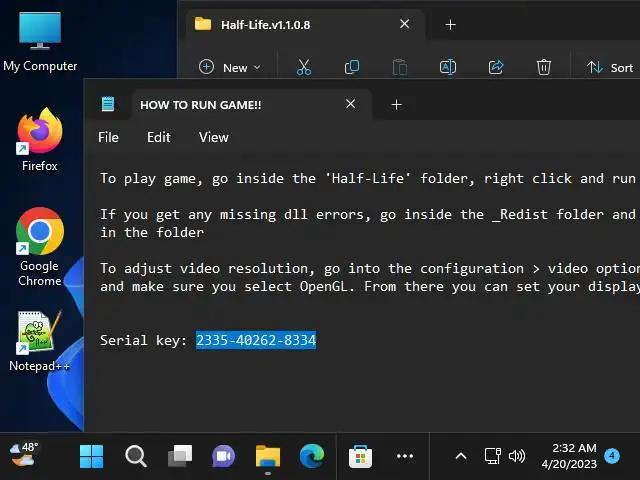Click network icon in system tray
This screenshot has width=640, height=480.
(493, 456)
